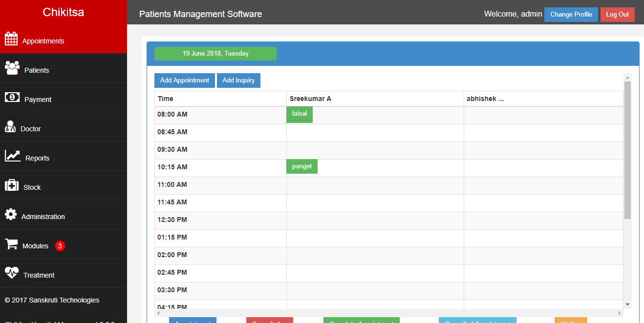
Task: Click the Modules shopping cart icon
Action: click(x=11, y=244)
